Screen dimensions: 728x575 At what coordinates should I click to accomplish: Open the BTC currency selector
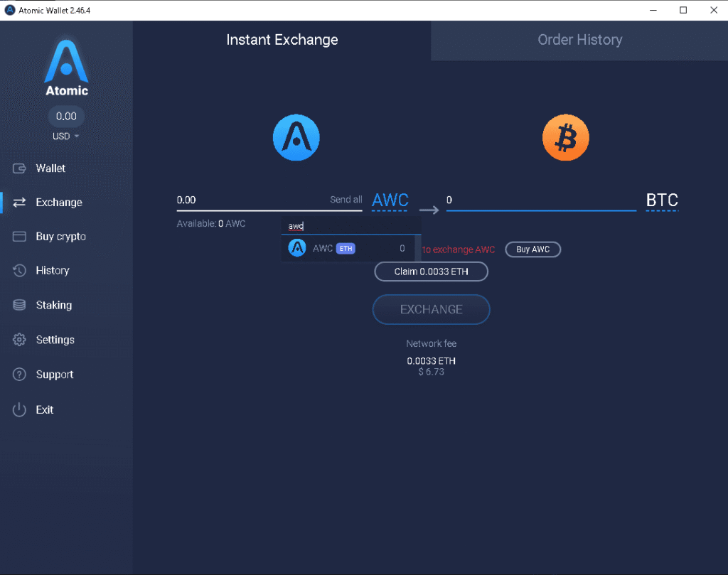coord(662,200)
